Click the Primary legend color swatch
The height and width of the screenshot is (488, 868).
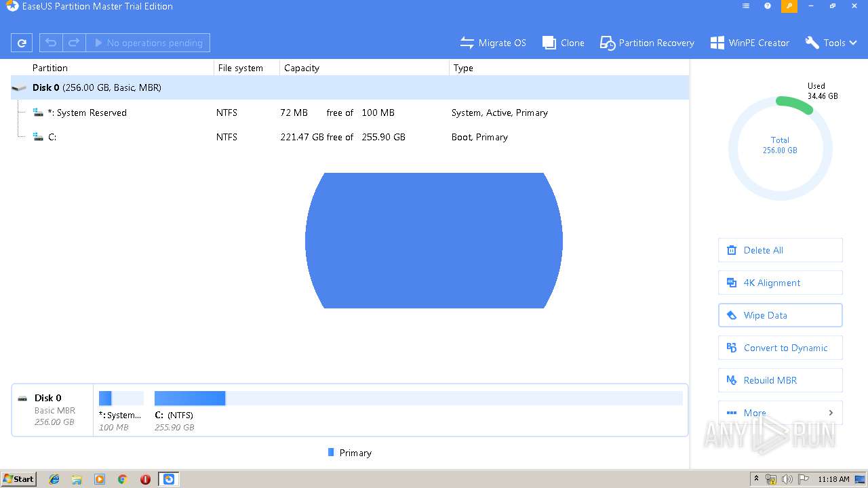point(331,452)
